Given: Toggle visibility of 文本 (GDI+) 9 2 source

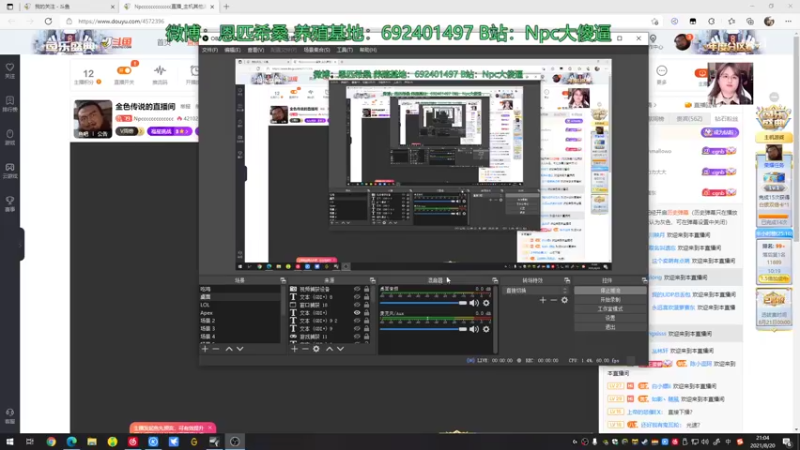Looking at the screenshot, I should (357, 321).
